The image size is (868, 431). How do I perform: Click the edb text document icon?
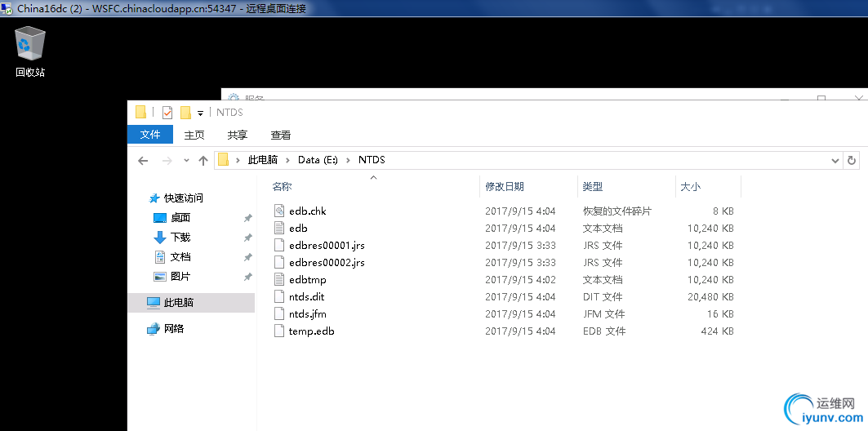(x=280, y=228)
